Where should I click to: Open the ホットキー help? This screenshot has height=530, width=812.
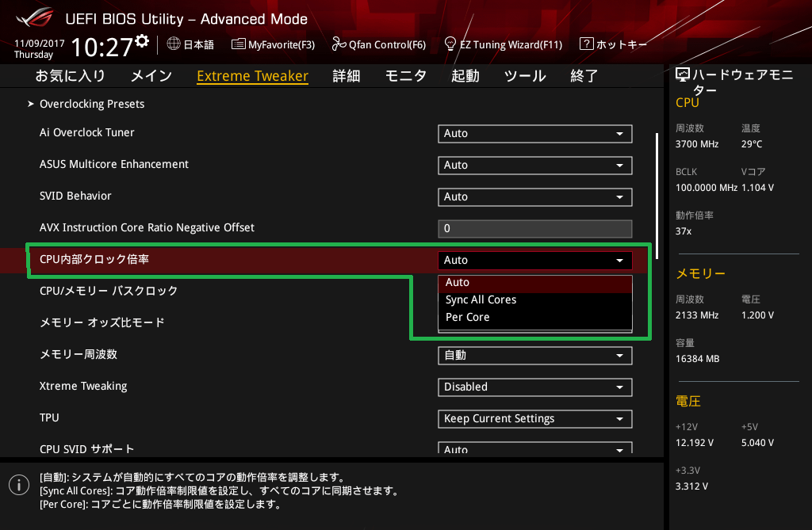(x=614, y=44)
